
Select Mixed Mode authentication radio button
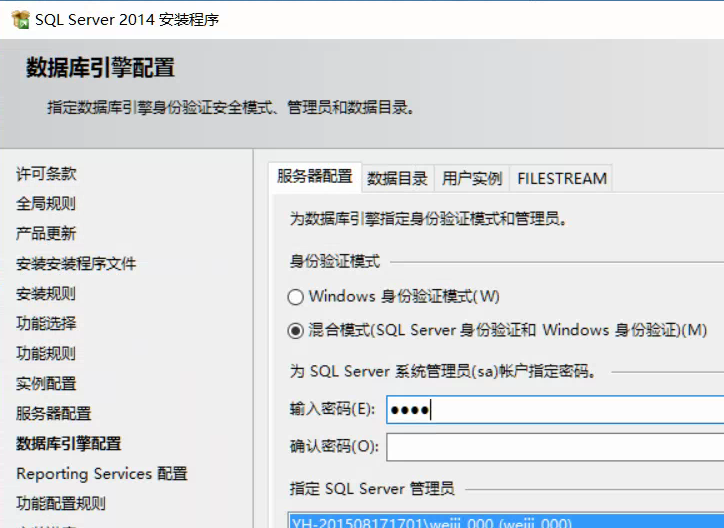pos(295,330)
